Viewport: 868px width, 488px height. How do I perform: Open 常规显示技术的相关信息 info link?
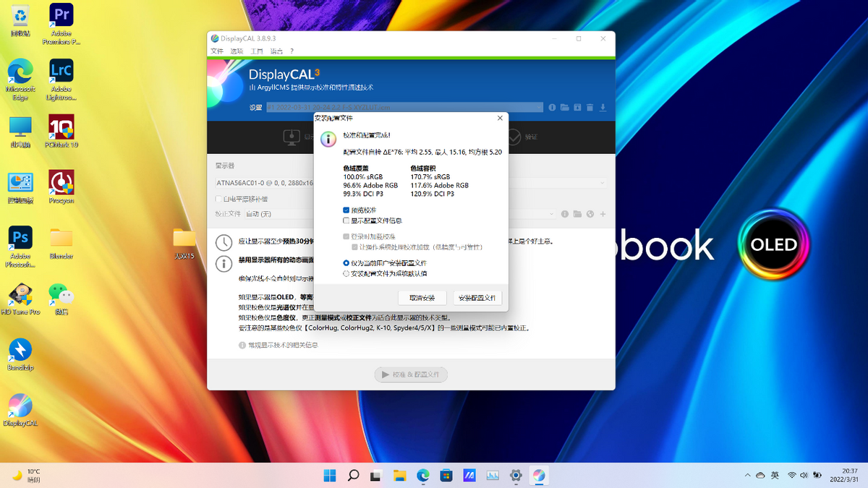[278, 345]
